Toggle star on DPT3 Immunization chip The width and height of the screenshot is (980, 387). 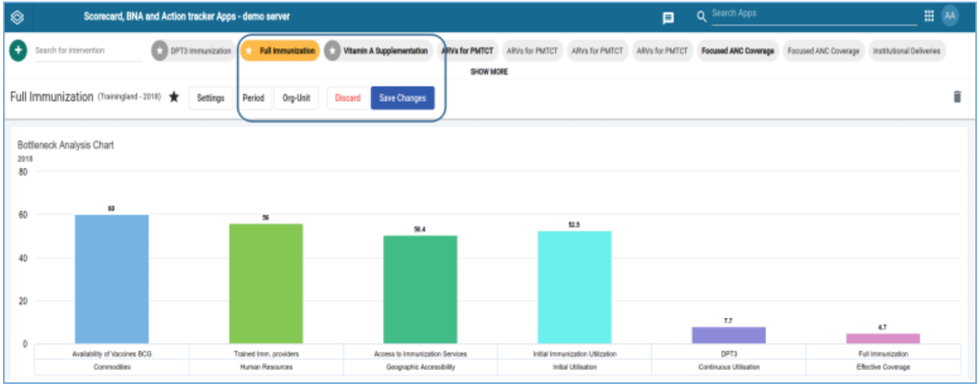point(159,51)
